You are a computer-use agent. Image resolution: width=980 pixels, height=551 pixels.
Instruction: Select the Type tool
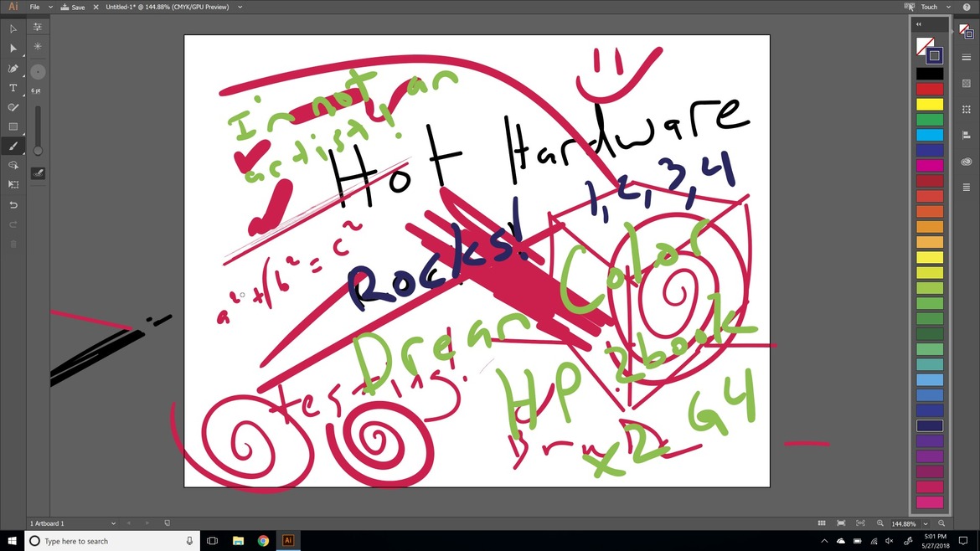[x=13, y=87]
